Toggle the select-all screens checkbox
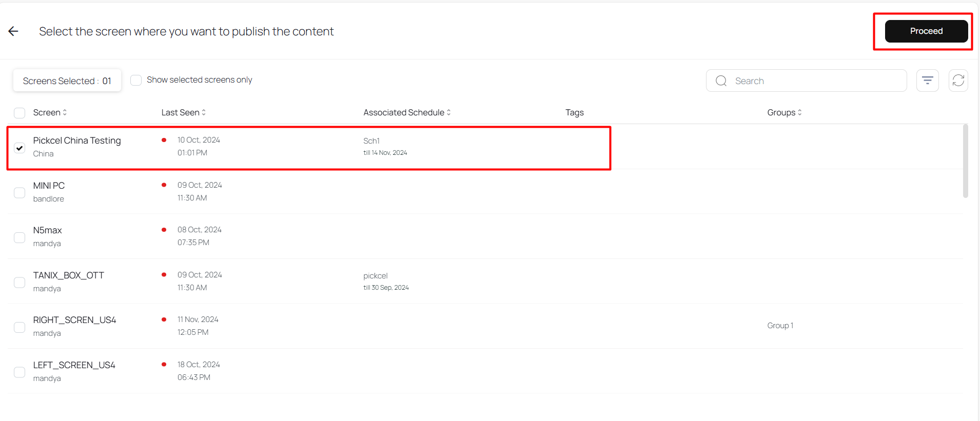Viewport: 980px width, 421px height. pos(19,113)
